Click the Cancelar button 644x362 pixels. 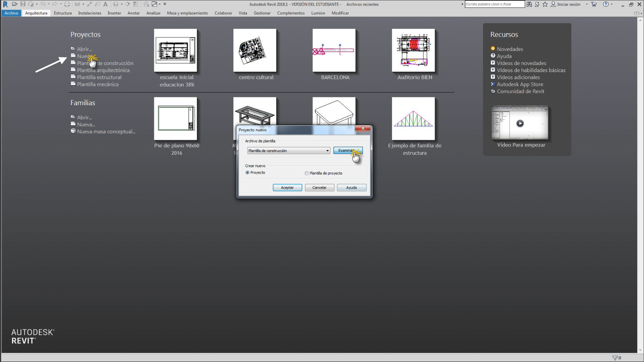(x=319, y=187)
